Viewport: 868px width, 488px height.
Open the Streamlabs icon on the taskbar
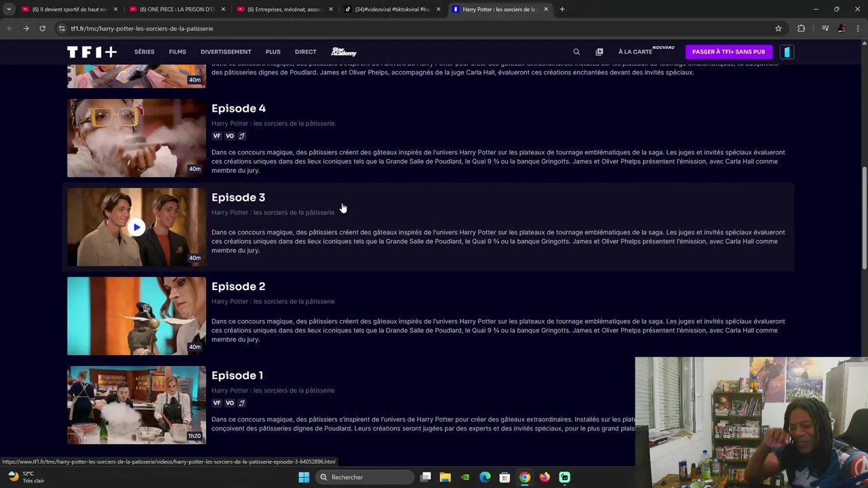(564, 477)
